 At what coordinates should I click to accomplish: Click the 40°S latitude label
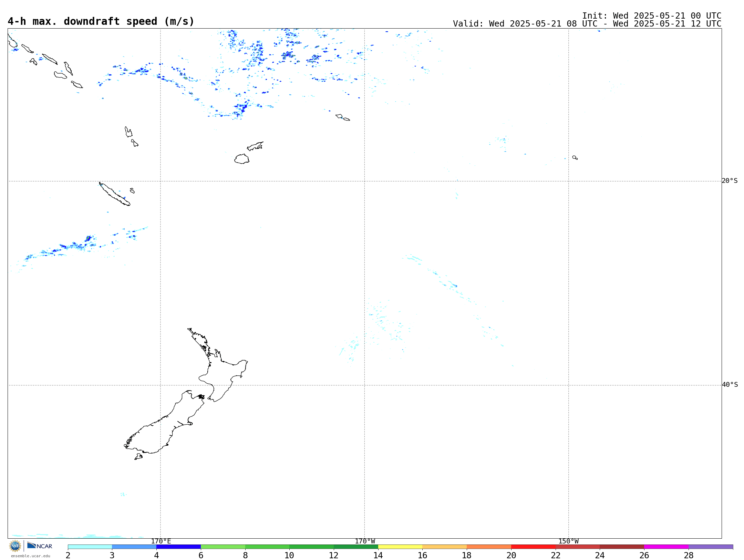pyautogui.click(x=730, y=385)
